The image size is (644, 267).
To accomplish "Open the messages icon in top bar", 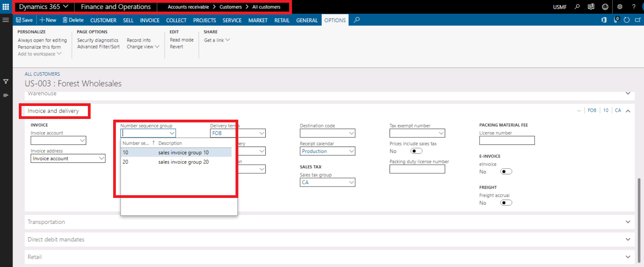I will point(591,7).
